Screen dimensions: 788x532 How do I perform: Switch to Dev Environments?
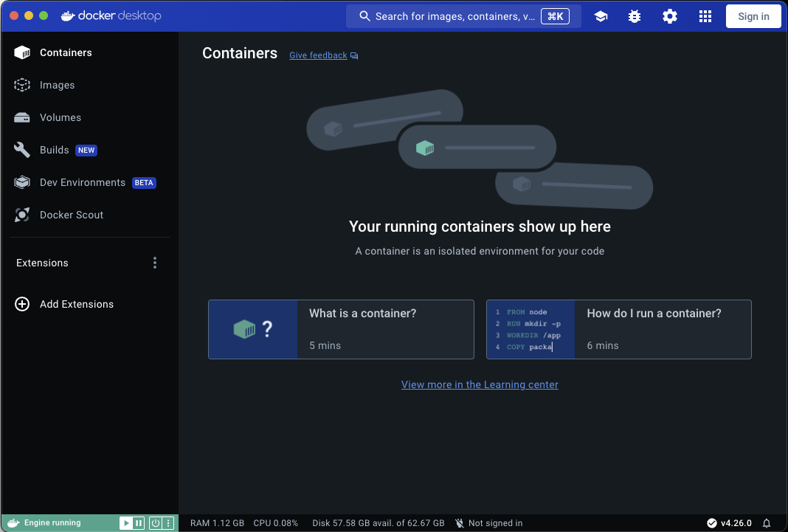pyautogui.click(x=89, y=182)
